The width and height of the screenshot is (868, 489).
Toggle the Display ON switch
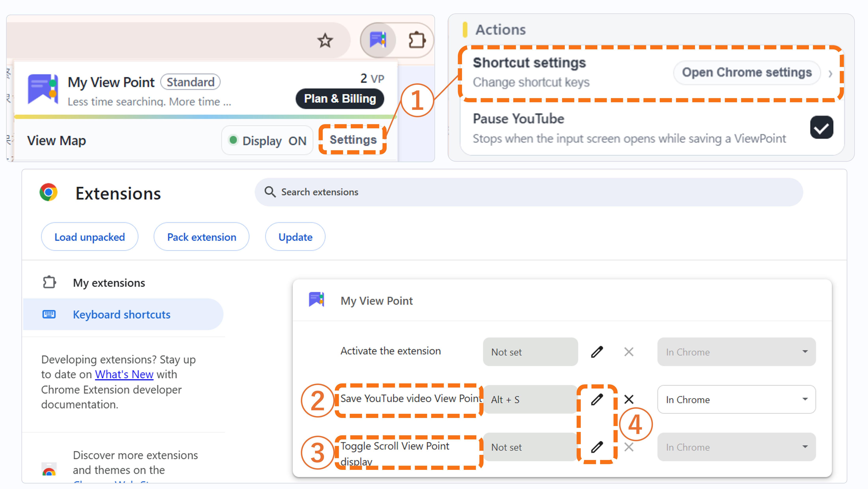click(x=268, y=141)
